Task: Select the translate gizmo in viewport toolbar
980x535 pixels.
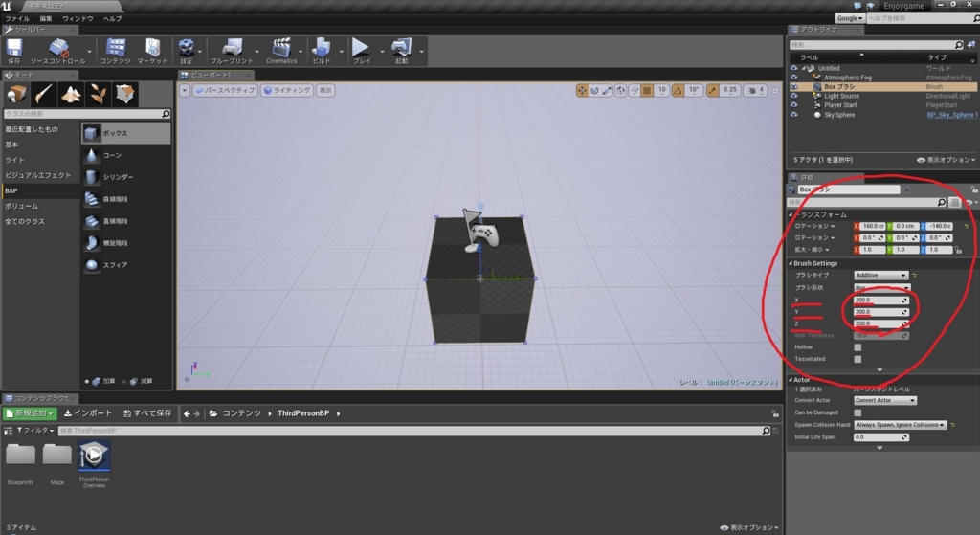Action: pyautogui.click(x=582, y=91)
